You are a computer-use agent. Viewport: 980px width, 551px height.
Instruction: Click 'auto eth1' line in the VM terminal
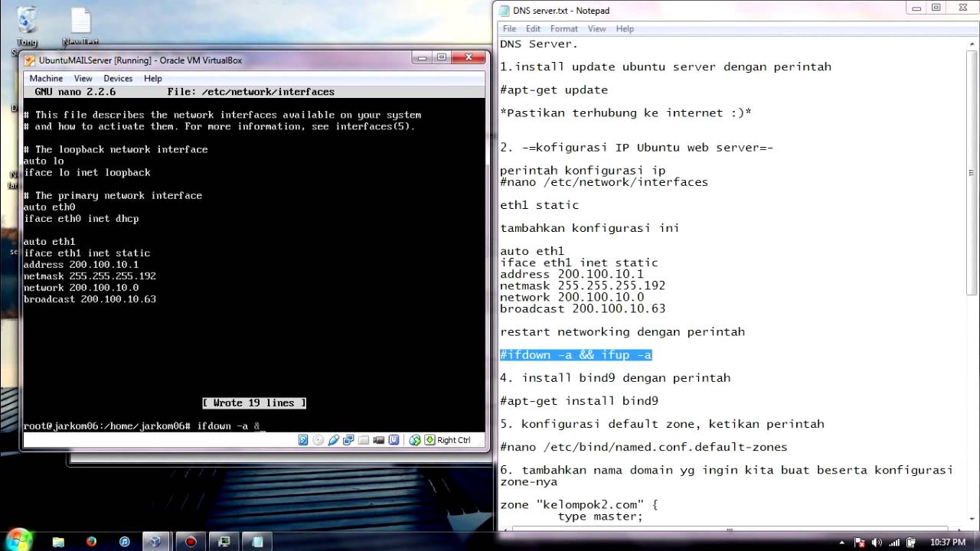[x=49, y=242]
